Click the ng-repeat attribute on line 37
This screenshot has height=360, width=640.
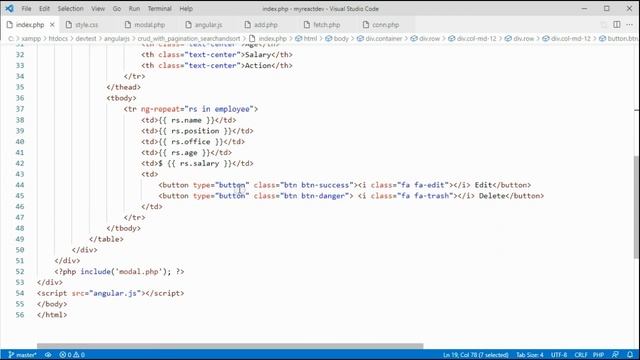pos(160,109)
